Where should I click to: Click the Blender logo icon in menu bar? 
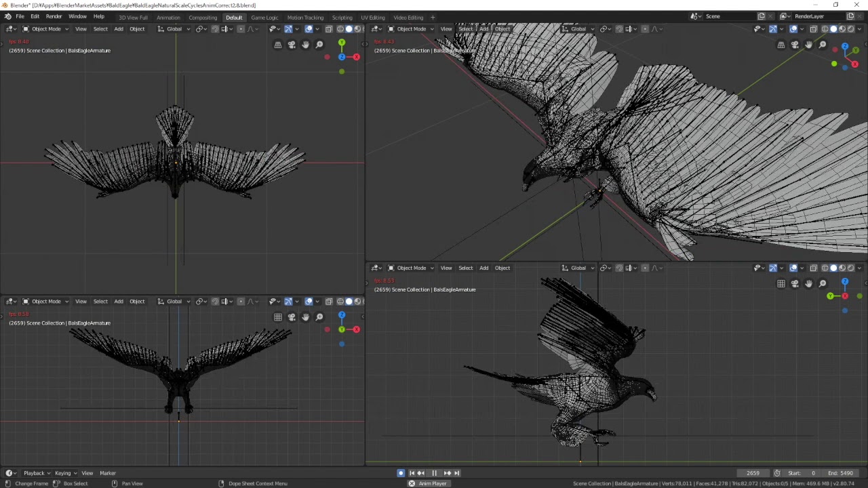[7, 16]
